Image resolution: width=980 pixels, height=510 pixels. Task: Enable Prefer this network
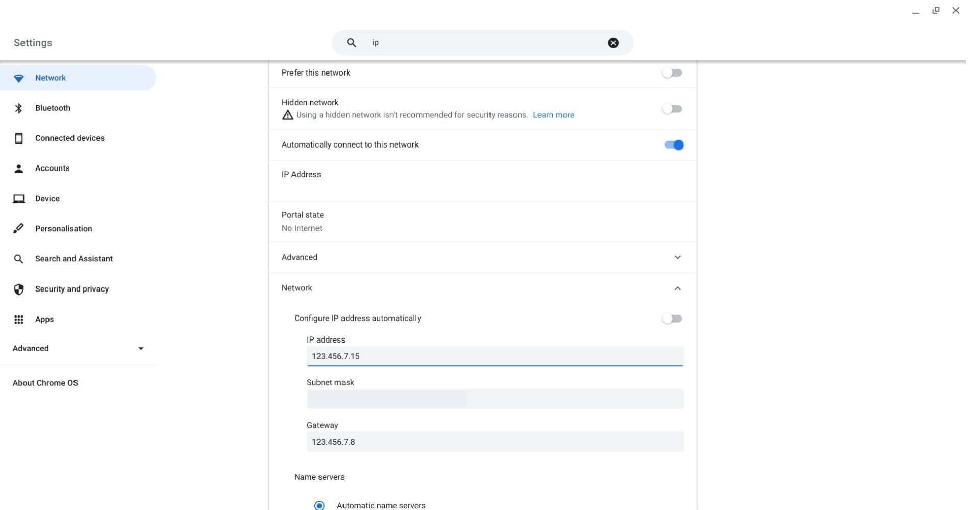pos(672,72)
